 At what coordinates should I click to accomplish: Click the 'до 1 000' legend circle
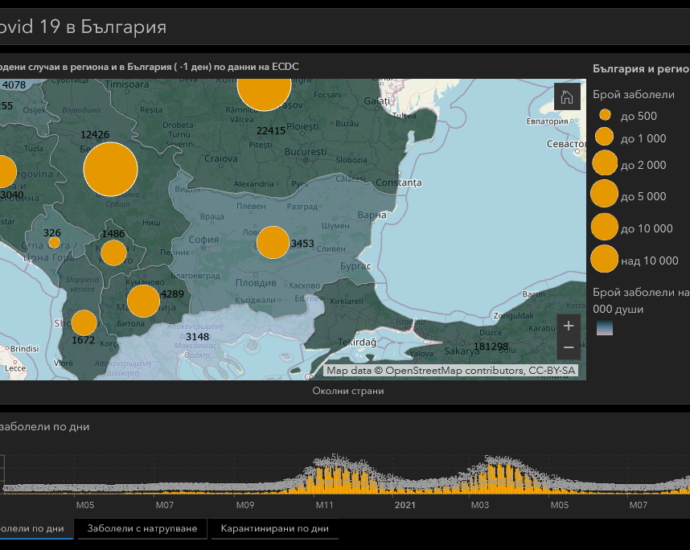[605, 136]
